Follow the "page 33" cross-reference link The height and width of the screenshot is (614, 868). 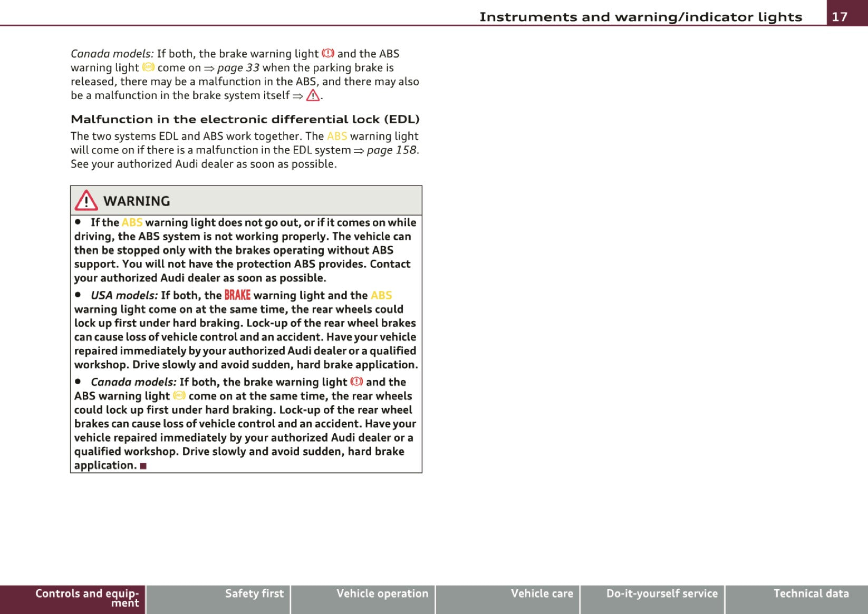(238, 67)
